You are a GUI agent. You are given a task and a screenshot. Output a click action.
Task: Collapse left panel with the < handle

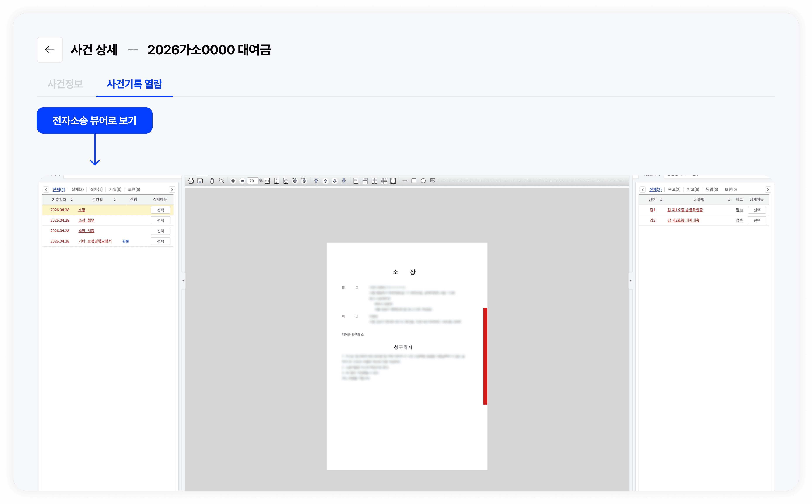point(183,281)
